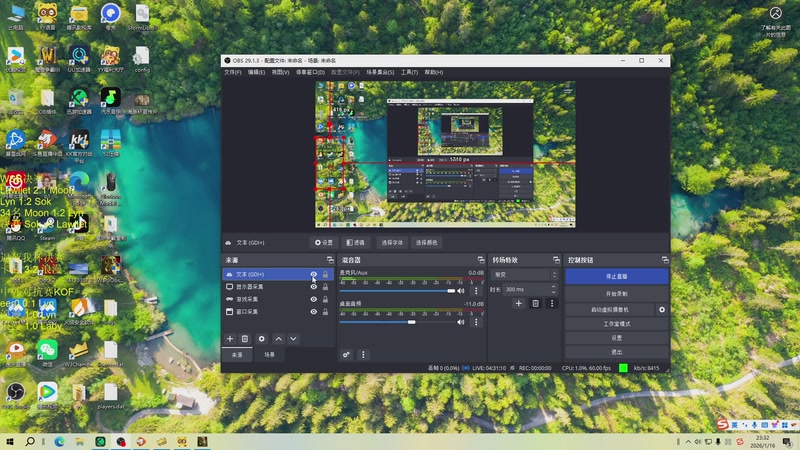Open 腾讯QQ desktop shortcut

point(16,227)
